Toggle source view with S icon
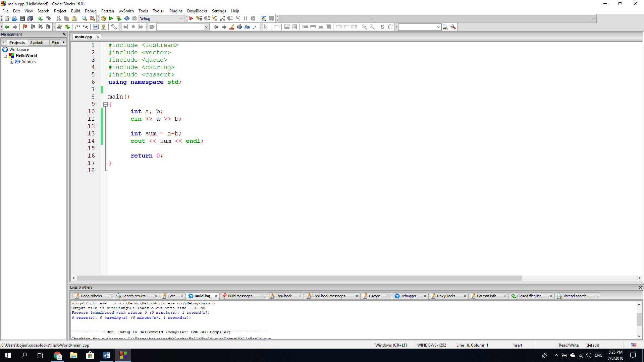Viewport: 644px width, 362px height. (x=382, y=27)
